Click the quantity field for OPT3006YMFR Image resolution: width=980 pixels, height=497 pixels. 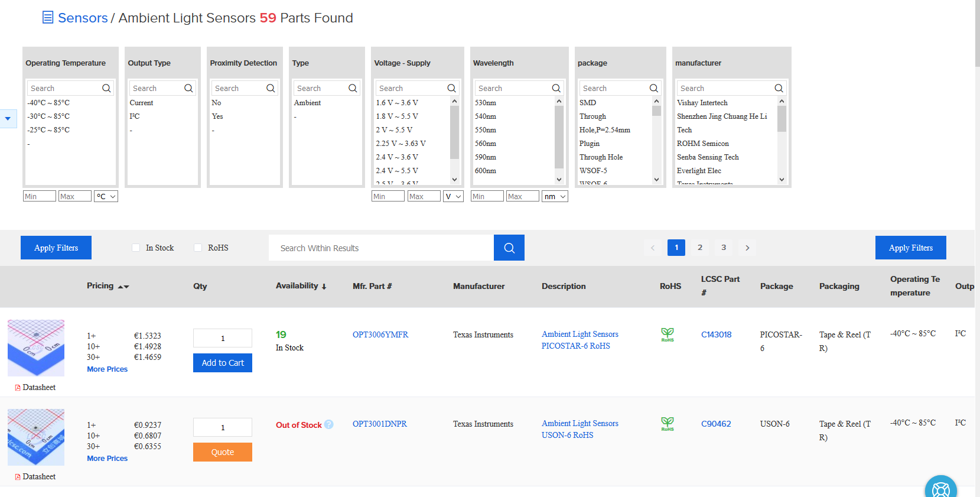tap(223, 338)
